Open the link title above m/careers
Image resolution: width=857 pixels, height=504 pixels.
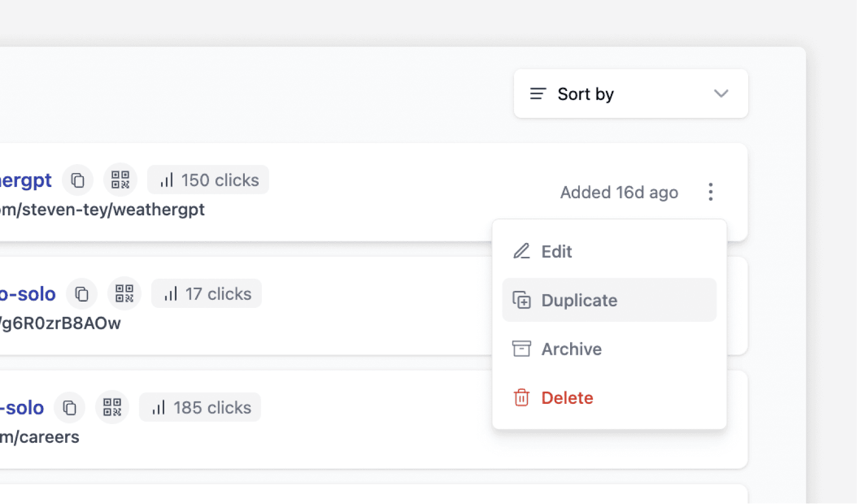coord(22,408)
